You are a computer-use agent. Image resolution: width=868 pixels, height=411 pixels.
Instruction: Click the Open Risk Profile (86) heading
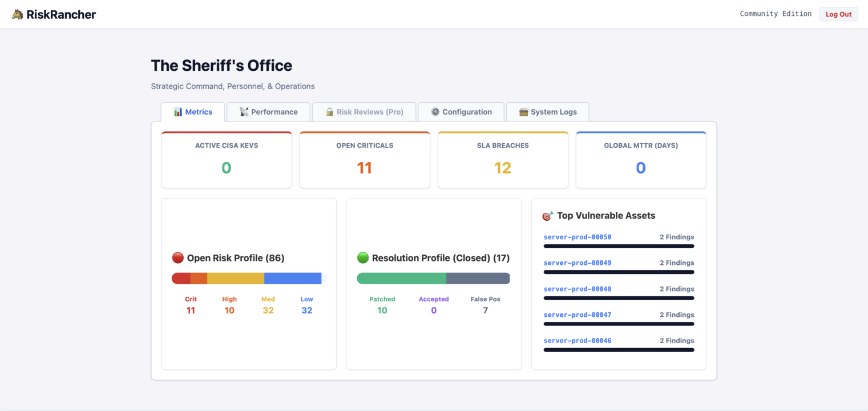236,258
